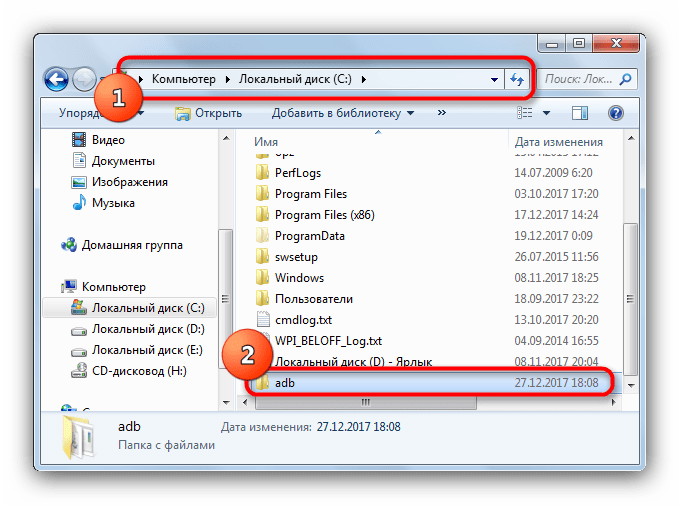The image size is (680, 505).
Task: Click the change view icon
Action: click(x=524, y=113)
